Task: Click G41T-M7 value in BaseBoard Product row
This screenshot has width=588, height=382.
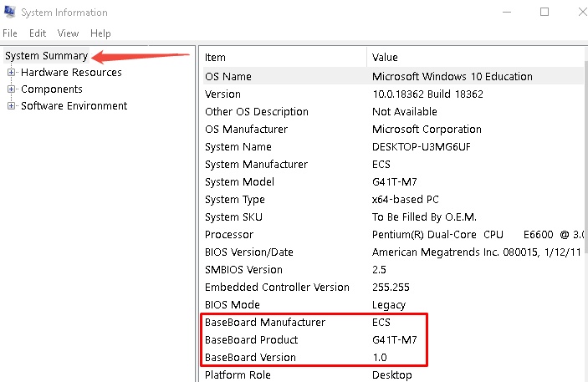Action: 395,340
